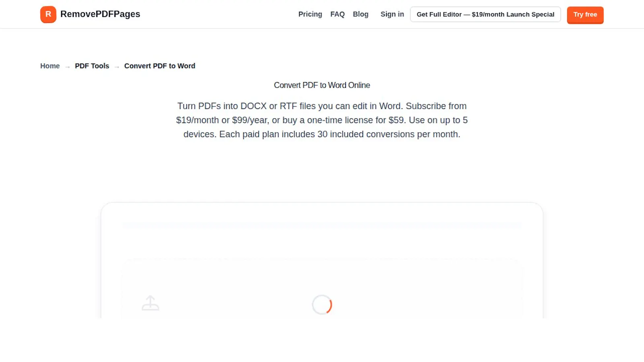Image resolution: width=644 pixels, height=362 pixels.
Task: Click the upload icon in converter panel
Action: tap(151, 303)
